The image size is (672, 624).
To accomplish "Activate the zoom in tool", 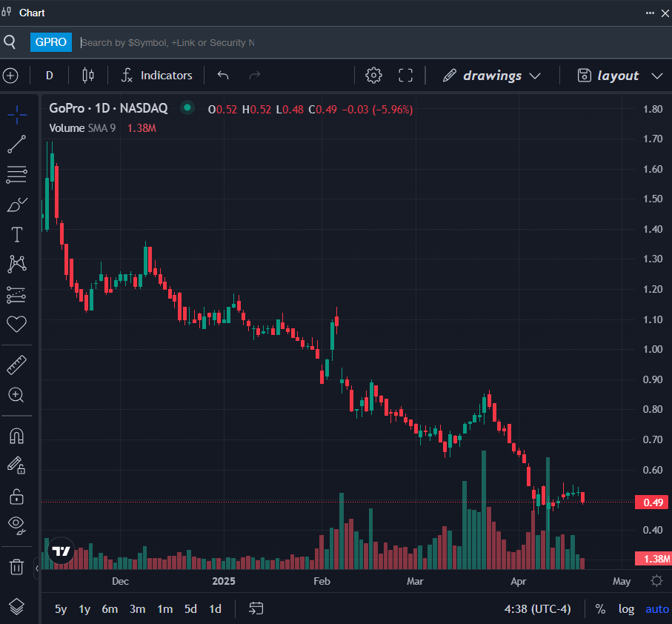I will point(17,395).
